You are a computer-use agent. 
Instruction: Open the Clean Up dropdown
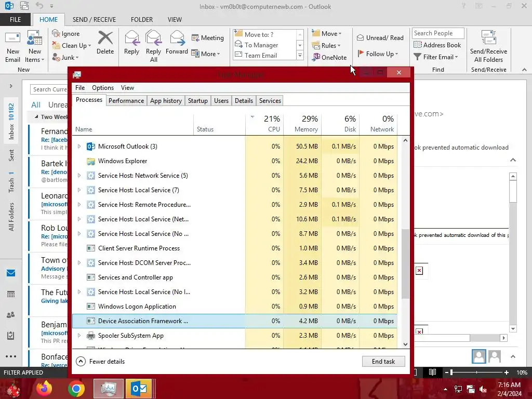click(x=72, y=46)
